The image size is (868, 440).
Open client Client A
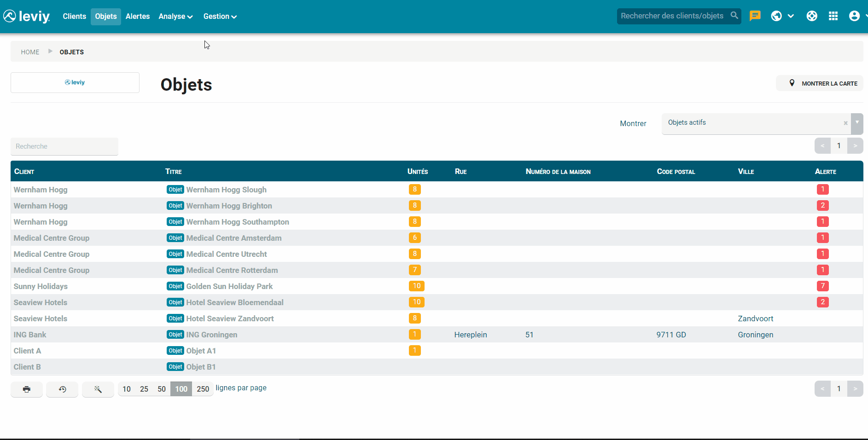27,351
